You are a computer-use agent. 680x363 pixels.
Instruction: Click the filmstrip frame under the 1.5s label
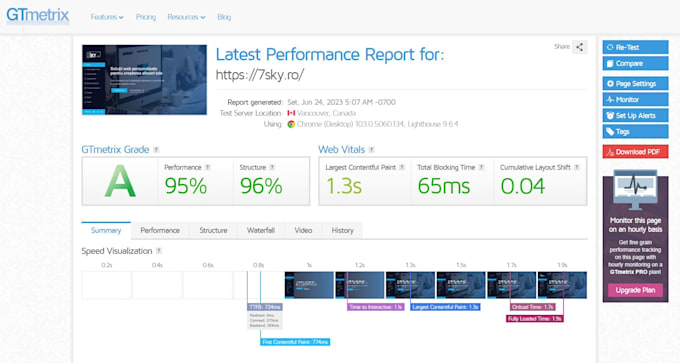point(461,285)
